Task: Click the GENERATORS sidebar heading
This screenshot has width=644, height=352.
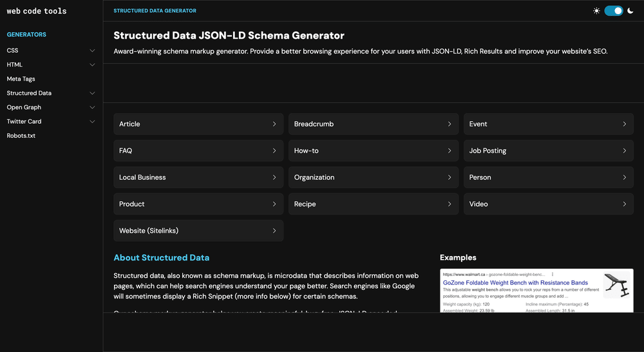Action: pyautogui.click(x=26, y=35)
